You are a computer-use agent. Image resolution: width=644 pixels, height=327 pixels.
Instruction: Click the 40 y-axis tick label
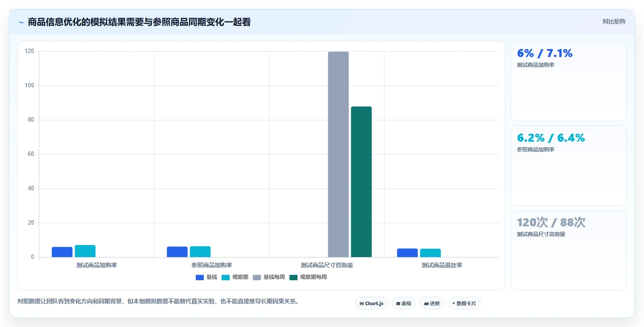(31, 188)
